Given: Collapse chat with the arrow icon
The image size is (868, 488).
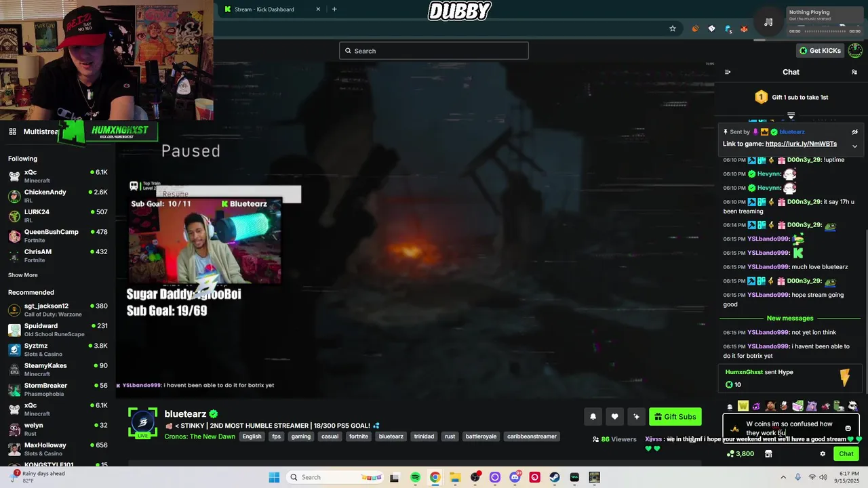Looking at the screenshot, I should click(728, 72).
